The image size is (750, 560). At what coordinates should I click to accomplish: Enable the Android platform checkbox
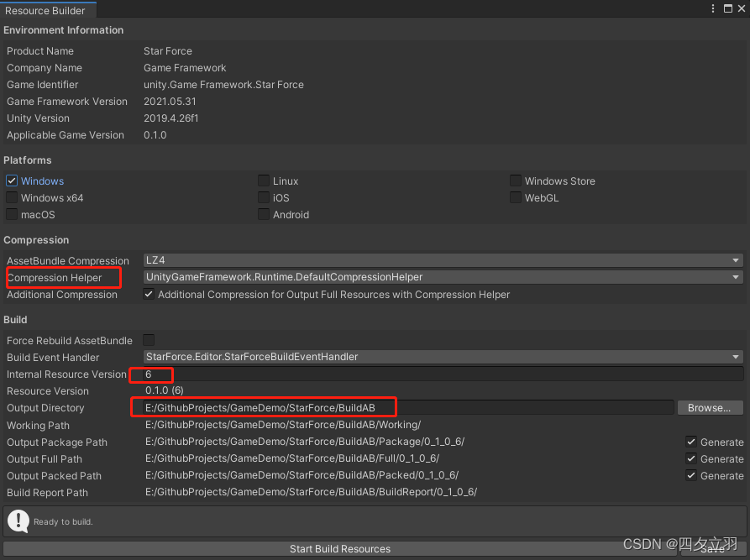pos(264,214)
